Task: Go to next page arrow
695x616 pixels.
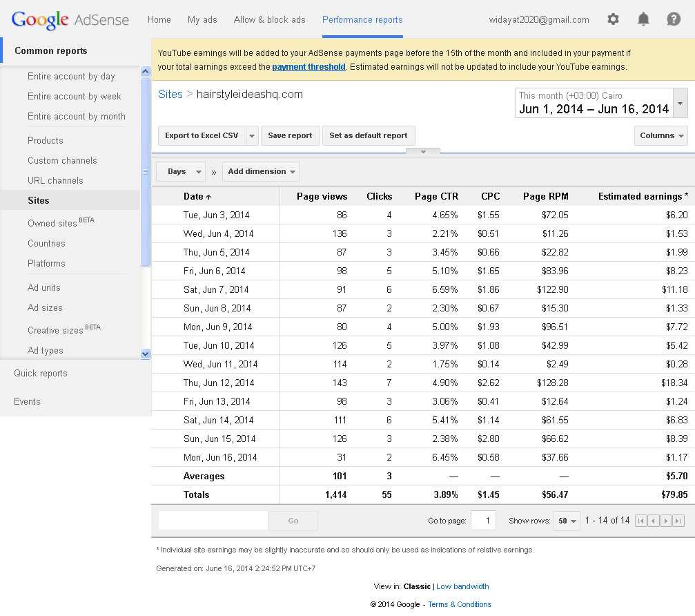Action: pyautogui.click(x=666, y=521)
